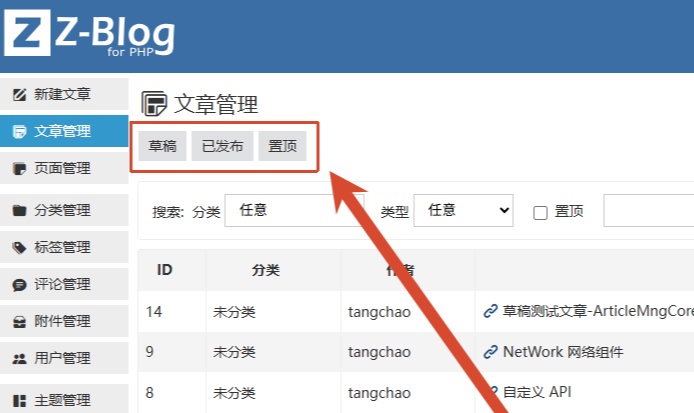This screenshot has width=694, height=413.
Task: Filter articles by 已发布 button
Action: click(222, 146)
